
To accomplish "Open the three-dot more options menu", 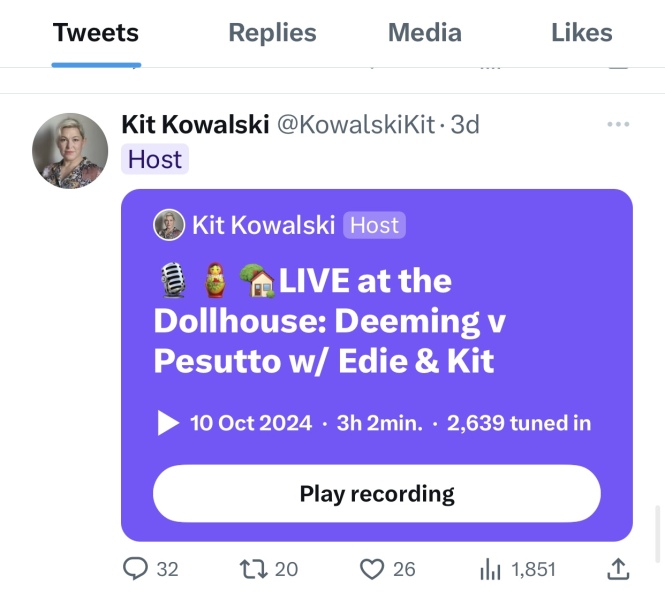I will [x=619, y=124].
